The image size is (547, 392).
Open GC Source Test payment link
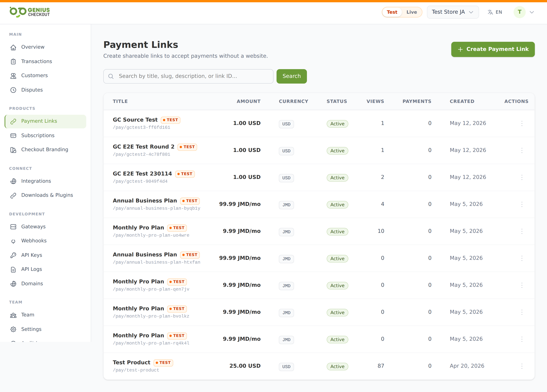click(135, 120)
